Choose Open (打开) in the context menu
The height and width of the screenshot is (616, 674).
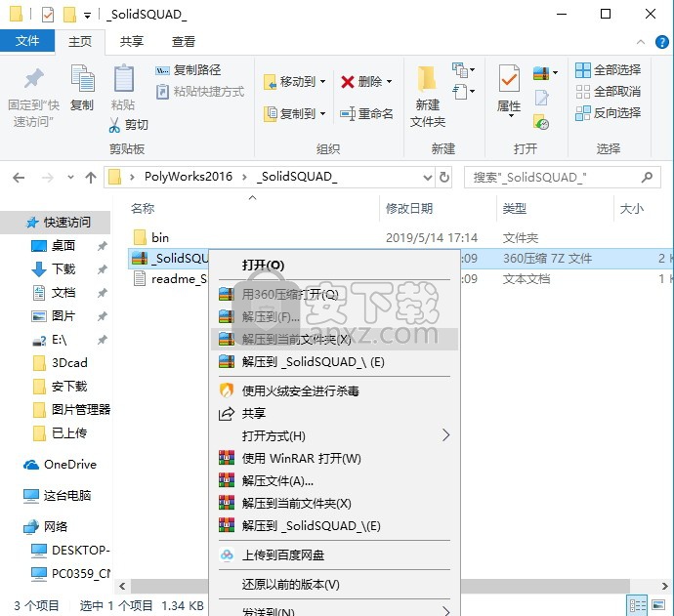pyautogui.click(x=334, y=265)
